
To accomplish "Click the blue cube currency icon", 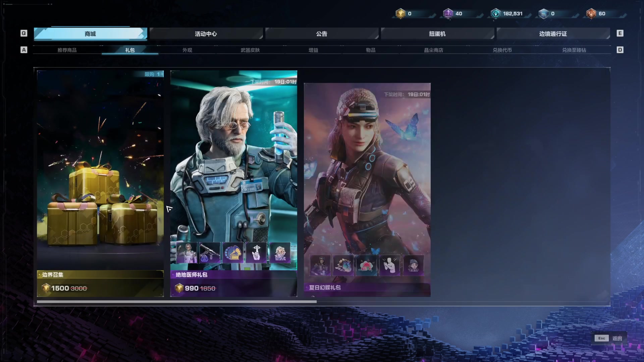I will point(543,13).
